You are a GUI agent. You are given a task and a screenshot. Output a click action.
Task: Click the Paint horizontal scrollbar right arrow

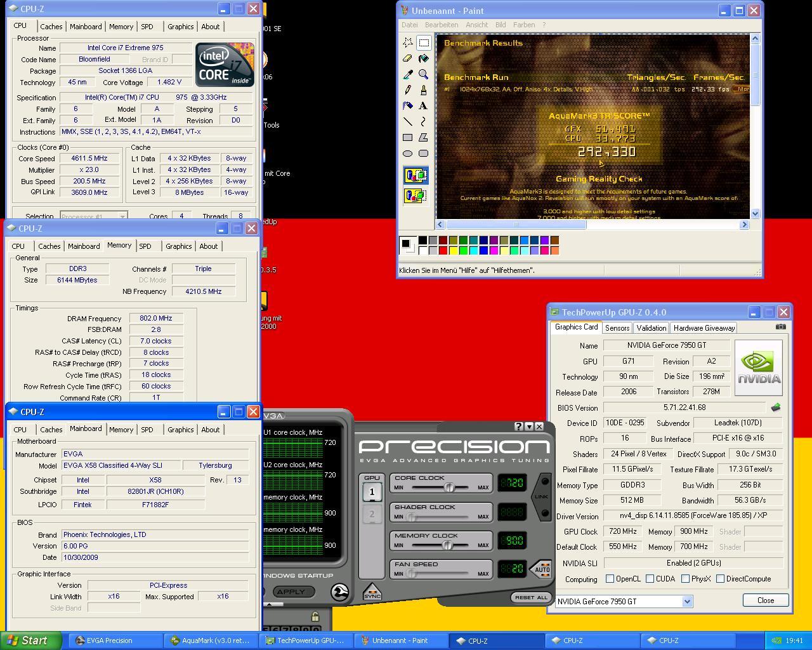745,224
